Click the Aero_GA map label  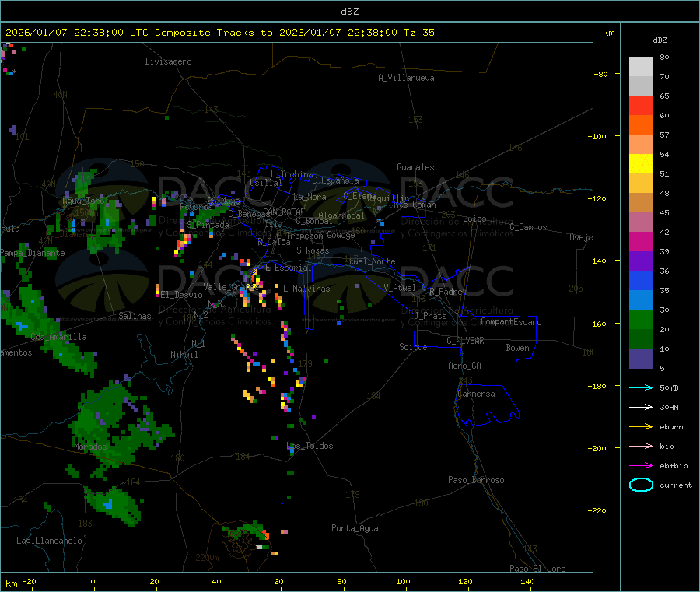[465, 366]
